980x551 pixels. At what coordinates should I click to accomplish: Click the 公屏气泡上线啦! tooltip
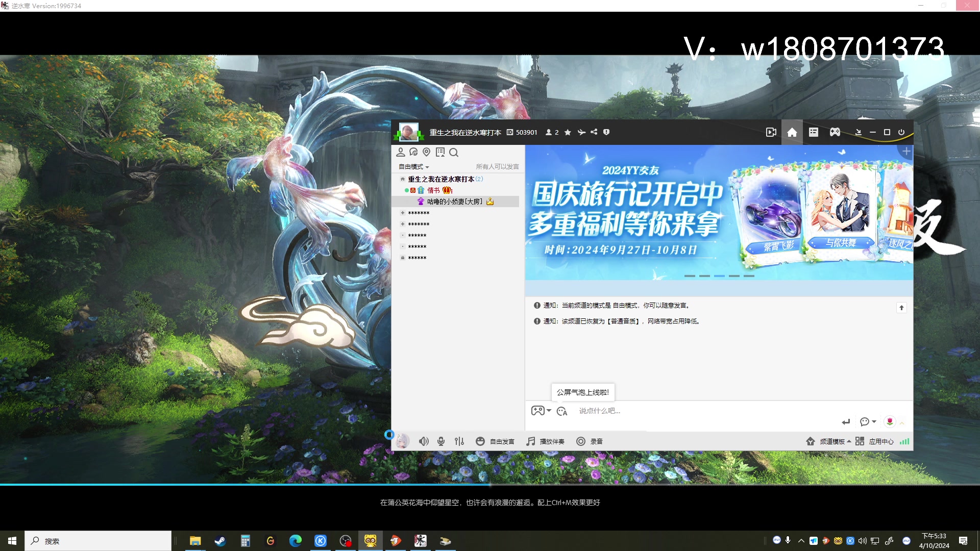583,392
